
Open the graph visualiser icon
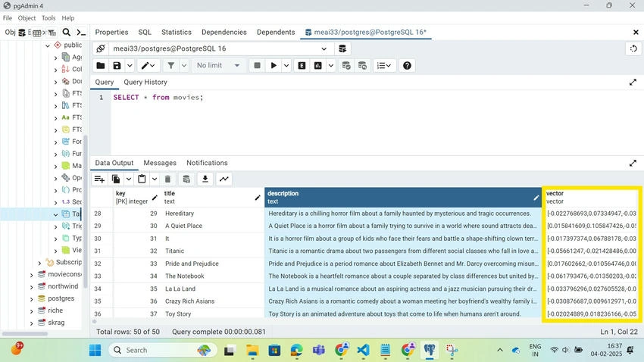[x=224, y=179]
